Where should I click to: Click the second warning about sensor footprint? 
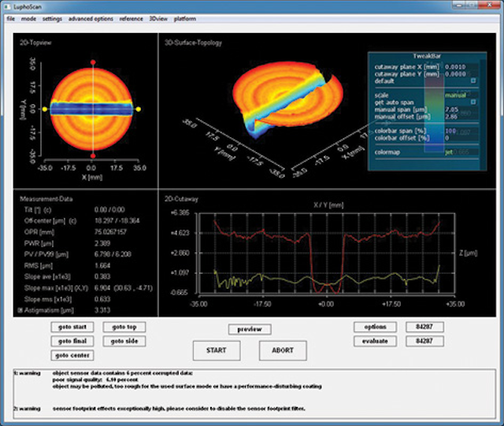tap(179, 409)
